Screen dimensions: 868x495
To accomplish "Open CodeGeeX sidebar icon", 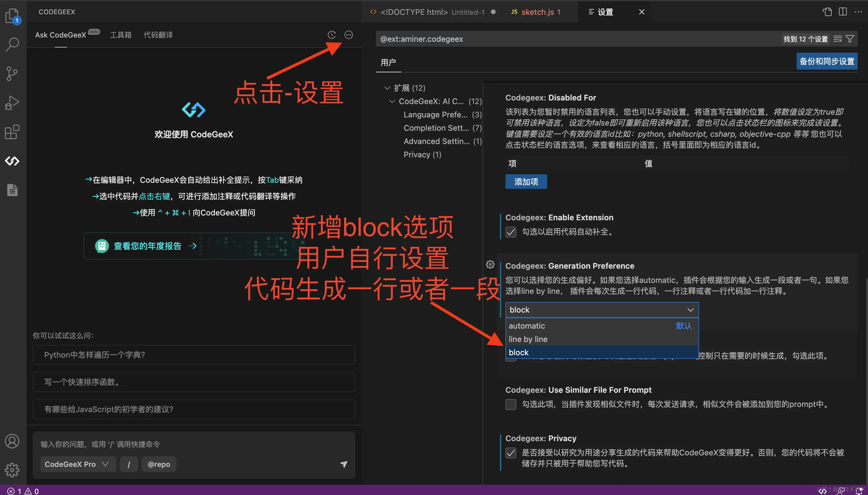I will 12,161.
